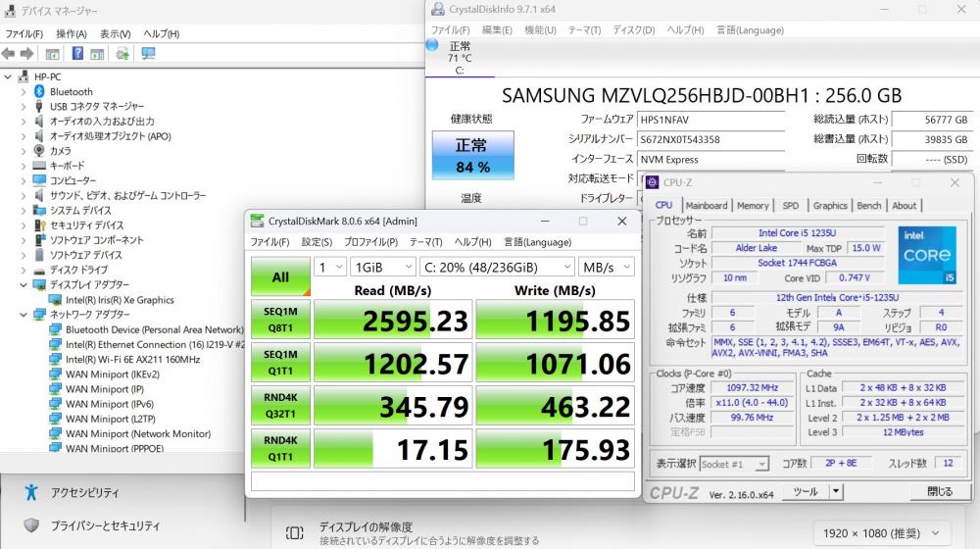
Task: Open the test count dropdown showing 1
Action: [330, 268]
